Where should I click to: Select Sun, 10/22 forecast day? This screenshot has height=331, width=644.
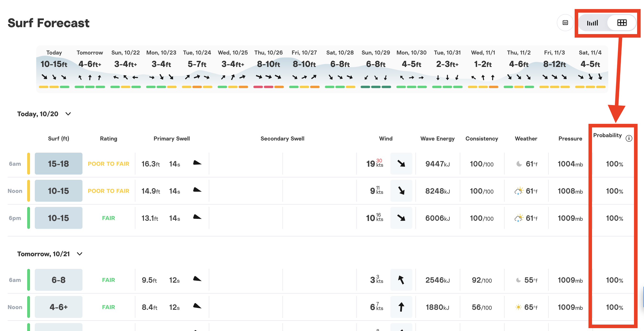pos(126,69)
